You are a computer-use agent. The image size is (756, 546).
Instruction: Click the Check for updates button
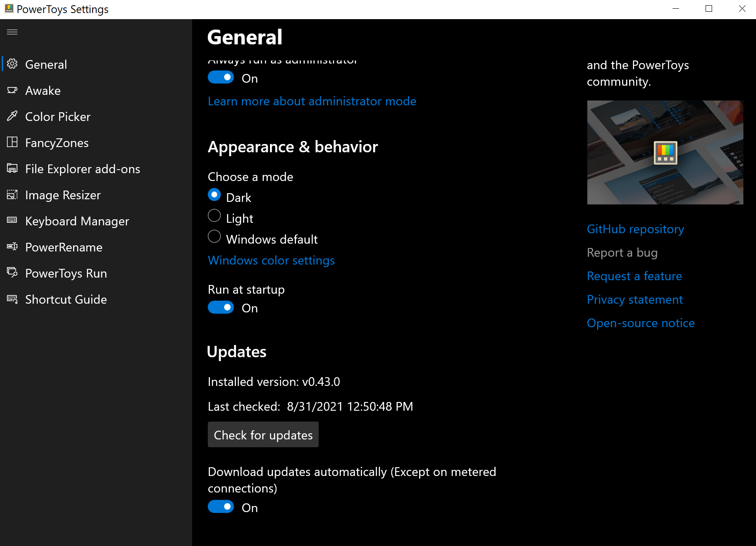click(x=263, y=435)
